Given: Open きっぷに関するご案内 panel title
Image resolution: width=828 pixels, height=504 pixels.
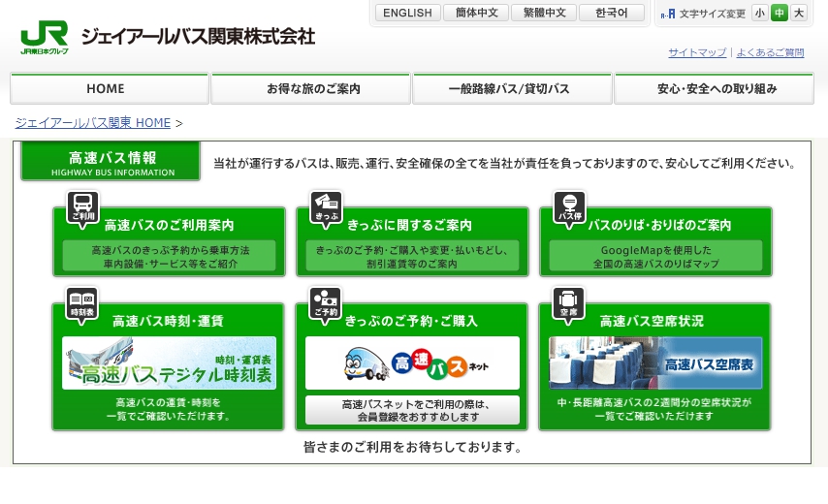Looking at the screenshot, I should 410,226.
